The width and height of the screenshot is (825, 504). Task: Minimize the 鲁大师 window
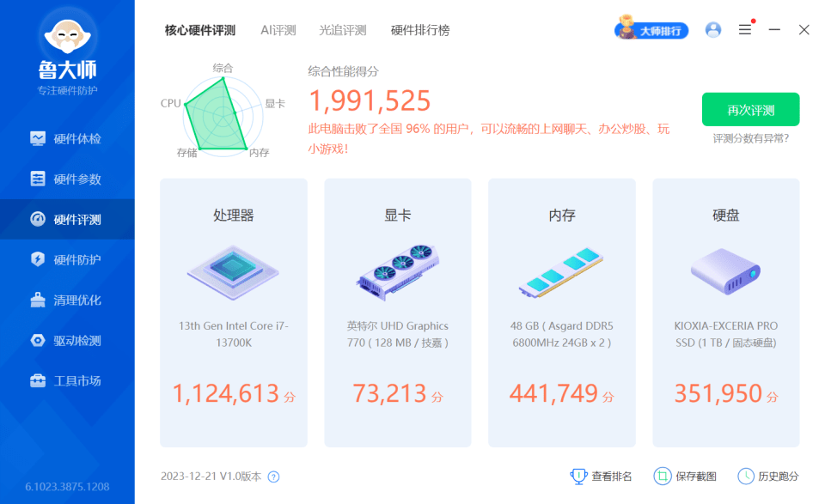[x=774, y=30]
